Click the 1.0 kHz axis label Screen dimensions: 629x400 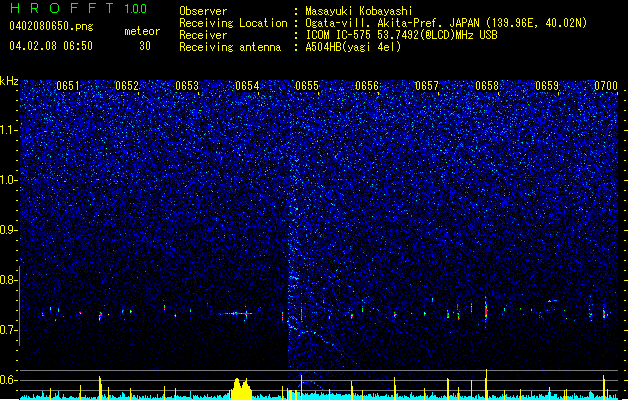[x=9, y=180]
